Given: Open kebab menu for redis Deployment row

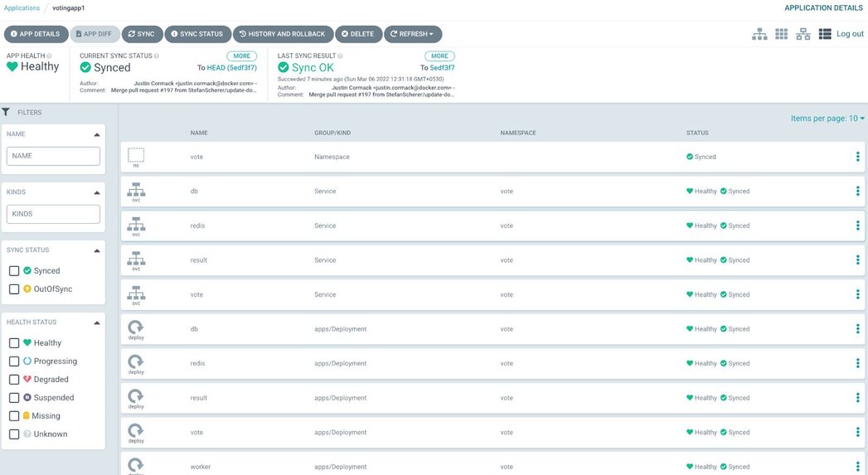Looking at the screenshot, I should pos(857,363).
